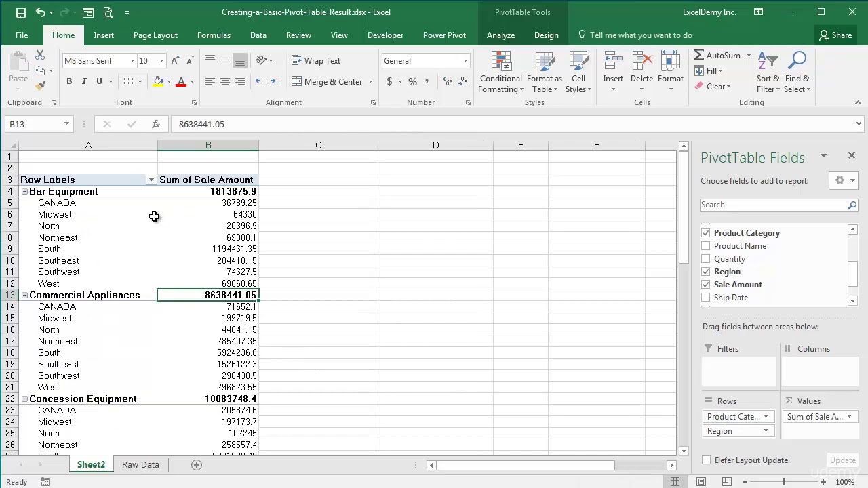Adjust the zoom slider in status bar
Viewport: 868px width, 488px height.
783,482
